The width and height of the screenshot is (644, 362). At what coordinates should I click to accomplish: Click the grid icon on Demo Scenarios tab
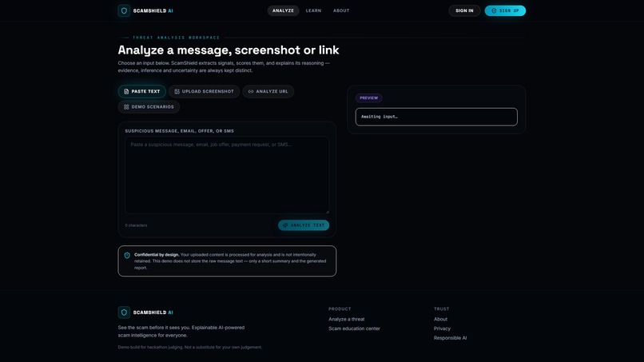[126, 107]
